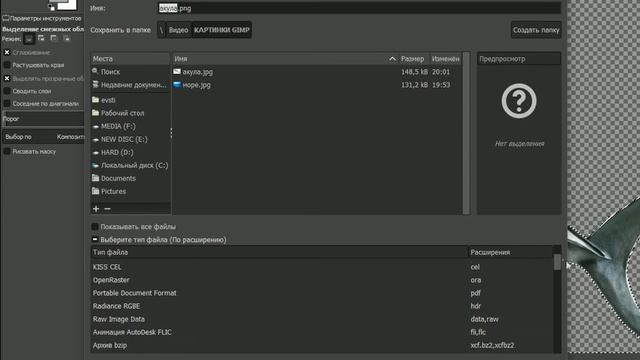Toggle the Сглаживание checkbox
The height and width of the screenshot is (360, 640).
pyautogui.click(x=7, y=52)
